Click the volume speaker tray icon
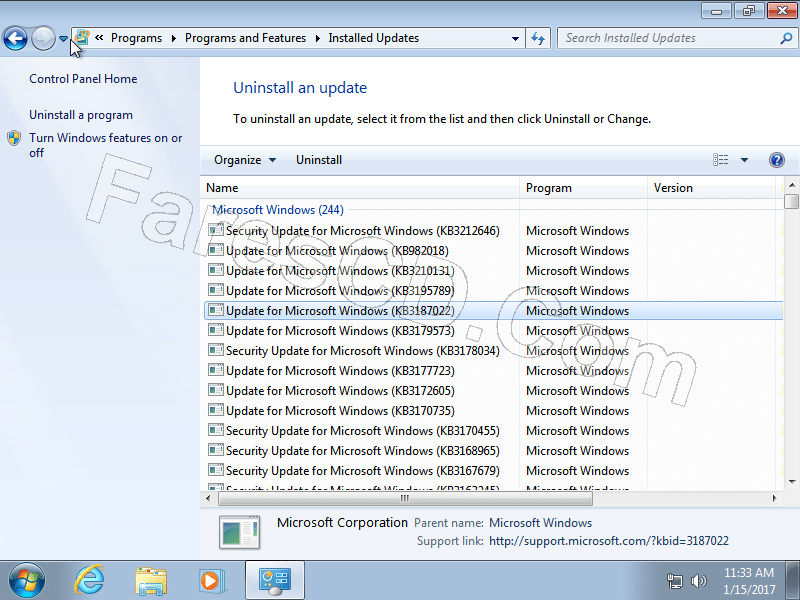Viewport: 800px width, 600px height. 698,581
